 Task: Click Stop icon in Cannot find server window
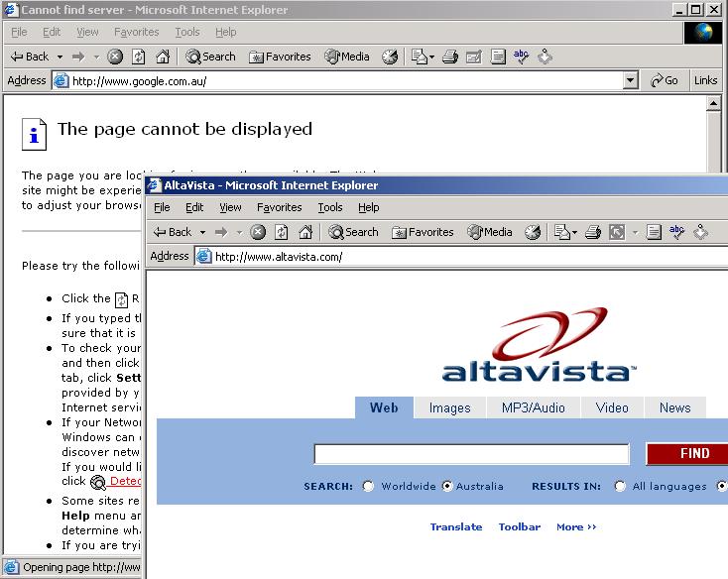tap(115, 57)
